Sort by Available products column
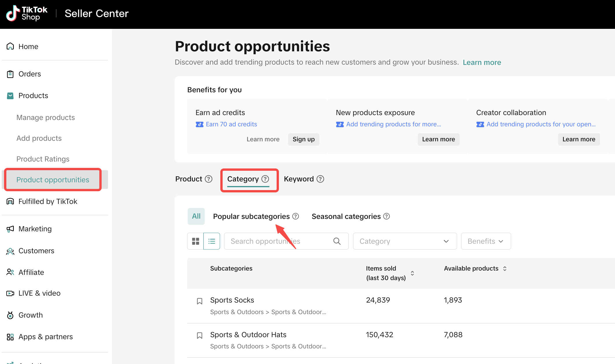 504,269
